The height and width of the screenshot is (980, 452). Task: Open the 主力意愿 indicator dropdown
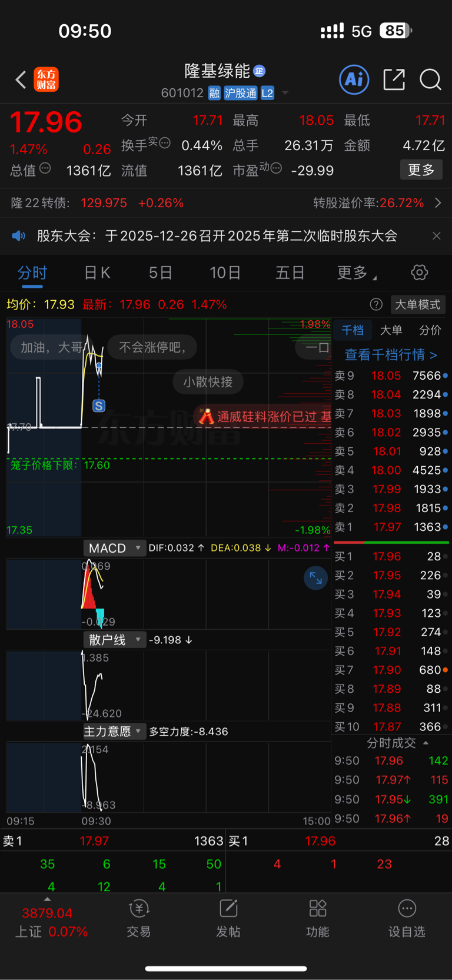[114, 732]
